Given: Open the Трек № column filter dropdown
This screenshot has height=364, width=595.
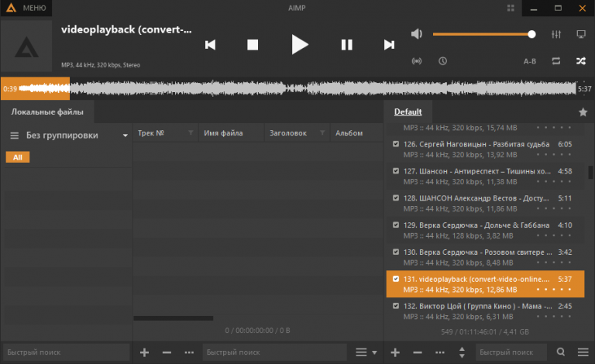Looking at the screenshot, I should pos(191,133).
